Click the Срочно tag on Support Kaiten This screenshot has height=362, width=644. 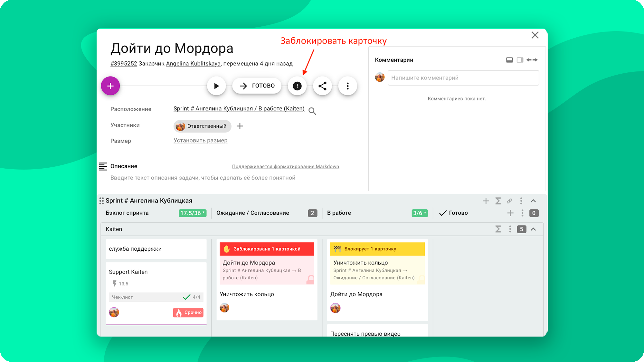[x=188, y=312]
